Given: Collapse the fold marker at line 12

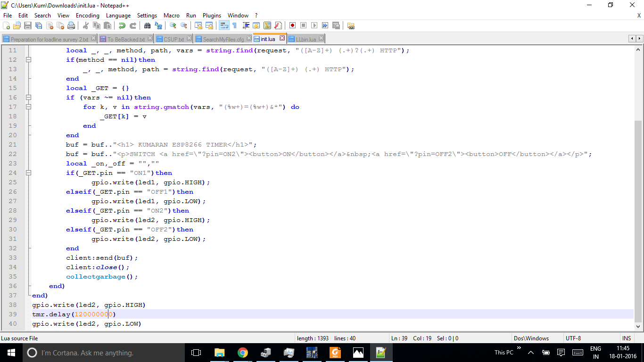Looking at the screenshot, I should pyautogui.click(x=28, y=60).
